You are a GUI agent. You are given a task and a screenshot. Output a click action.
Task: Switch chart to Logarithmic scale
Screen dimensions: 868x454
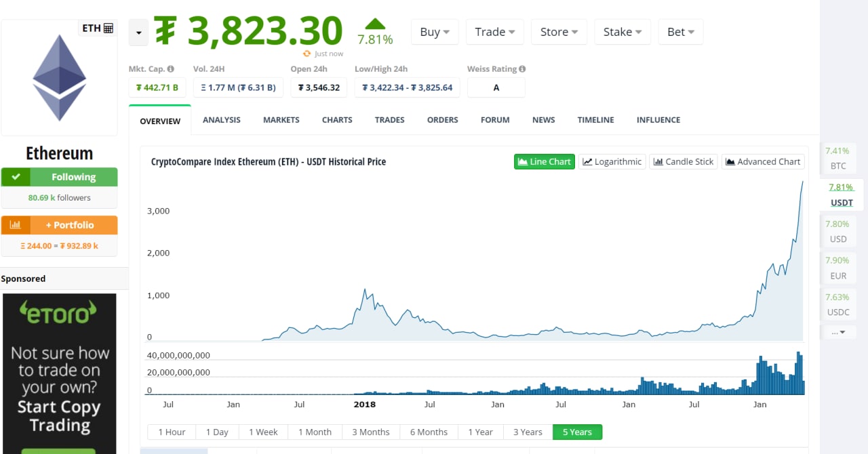(612, 162)
